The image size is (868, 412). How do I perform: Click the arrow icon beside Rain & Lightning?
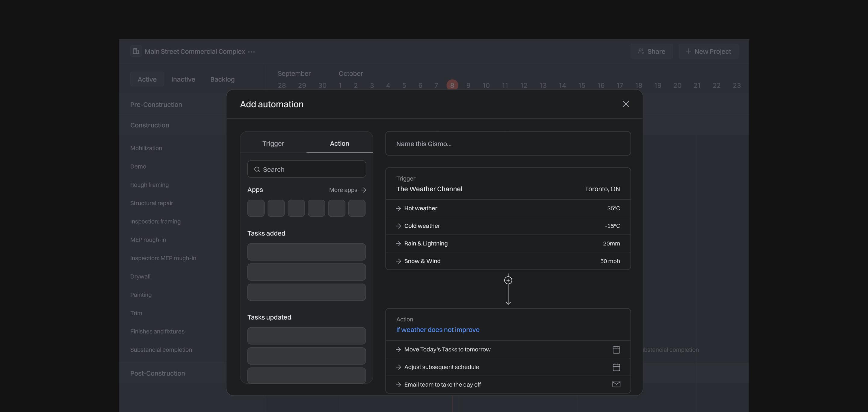(398, 243)
